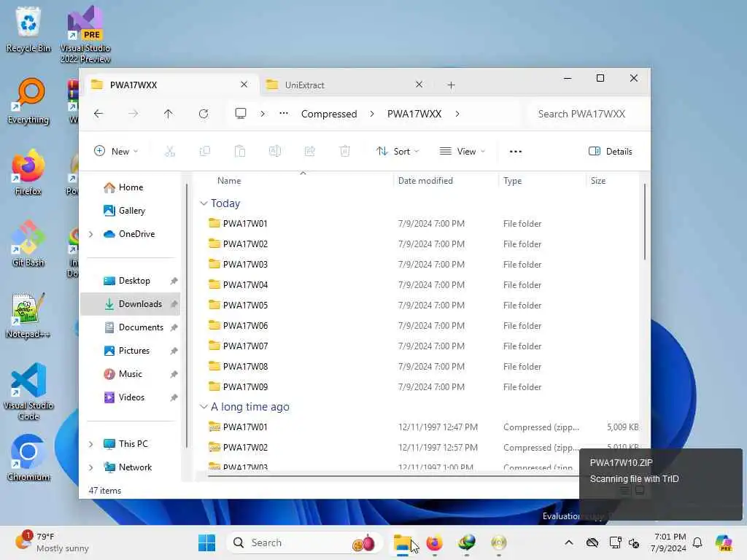The image size is (747, 560).
Task: Expand chevron after PWA17WXX in address bar
Action: click(x=457, y=114)
